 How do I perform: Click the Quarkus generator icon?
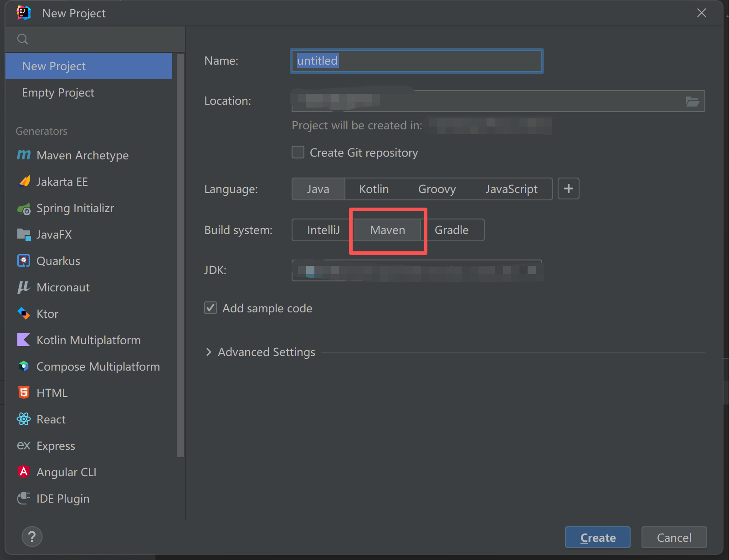24,260
